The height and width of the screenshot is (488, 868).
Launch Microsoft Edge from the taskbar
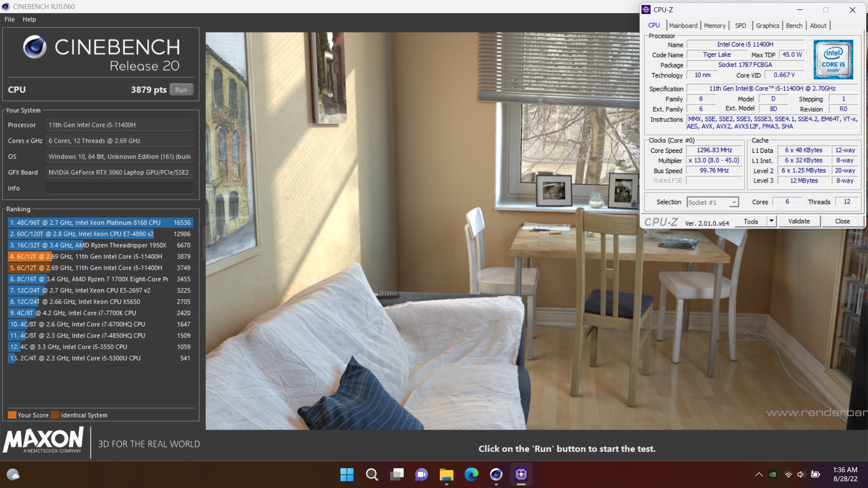[471, 474]
